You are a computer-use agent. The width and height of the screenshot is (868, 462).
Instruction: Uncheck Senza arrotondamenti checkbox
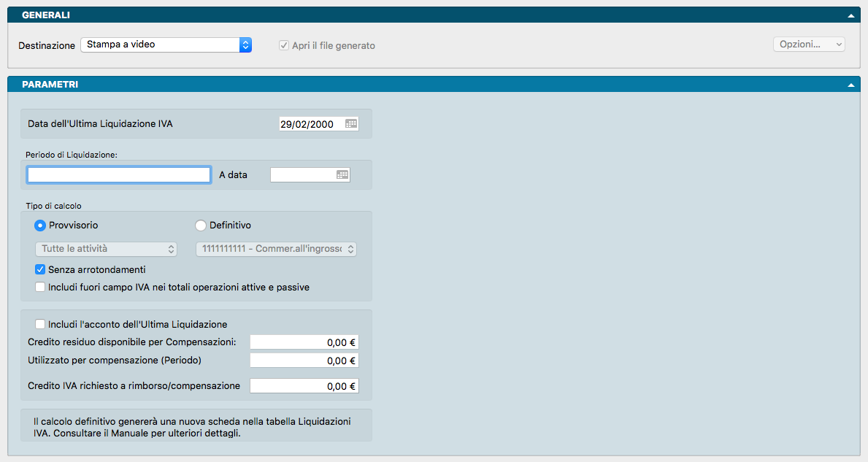pyautogui.click(x=41, y=269)
